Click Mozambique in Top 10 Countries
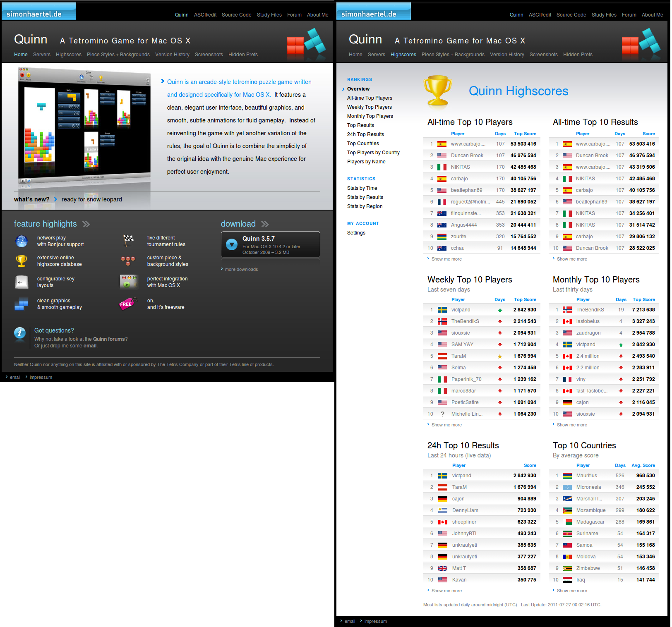This screenshot has width=672, height=627. (x=591, y=510)
